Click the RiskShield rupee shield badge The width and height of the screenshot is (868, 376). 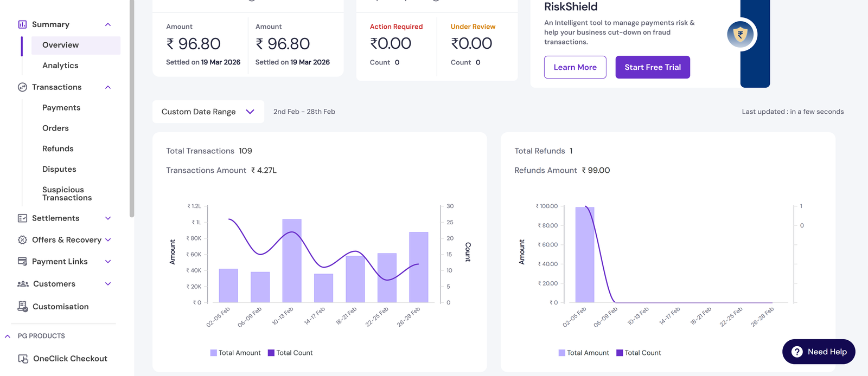(x=741, y=35)
